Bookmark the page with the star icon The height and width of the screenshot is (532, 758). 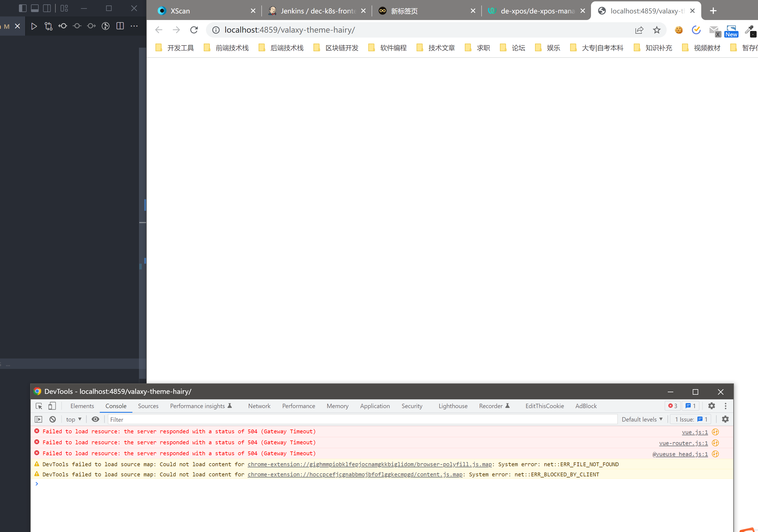click(x=656, y=30)
